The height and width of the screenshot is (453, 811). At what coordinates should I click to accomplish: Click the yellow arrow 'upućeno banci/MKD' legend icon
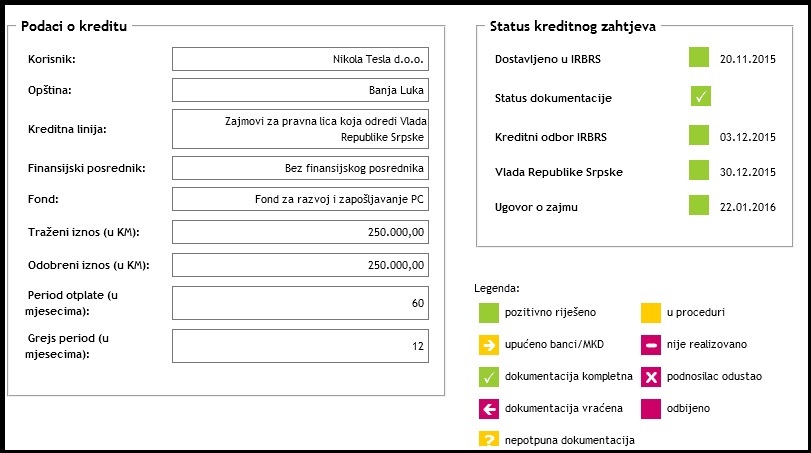point(489,345)
